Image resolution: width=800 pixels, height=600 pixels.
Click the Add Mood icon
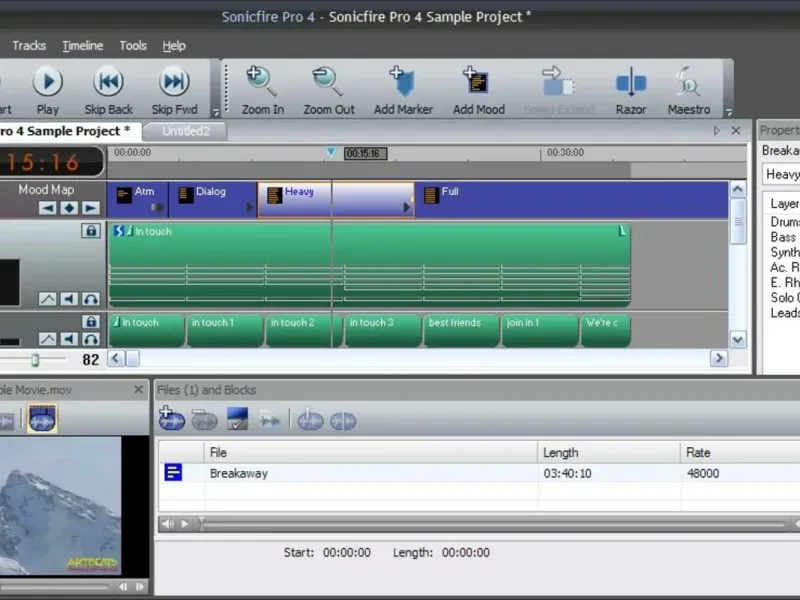click(478, 84)
